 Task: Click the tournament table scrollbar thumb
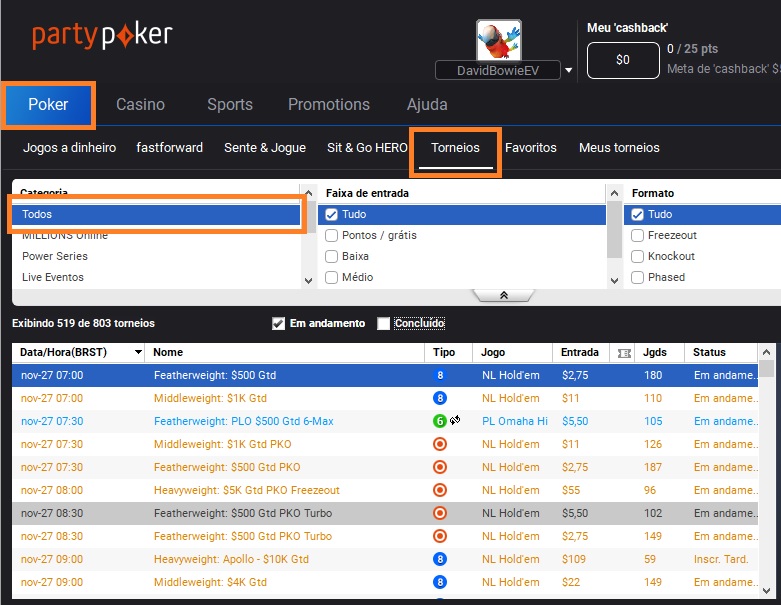[x=767, y=369]
